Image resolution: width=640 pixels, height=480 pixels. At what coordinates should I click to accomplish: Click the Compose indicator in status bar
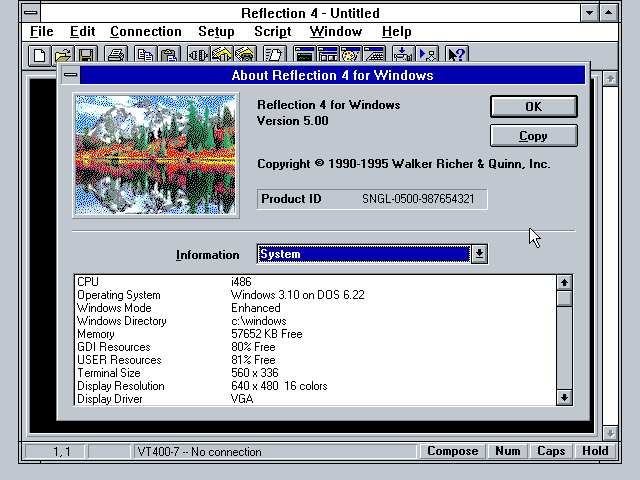[452, 451]
